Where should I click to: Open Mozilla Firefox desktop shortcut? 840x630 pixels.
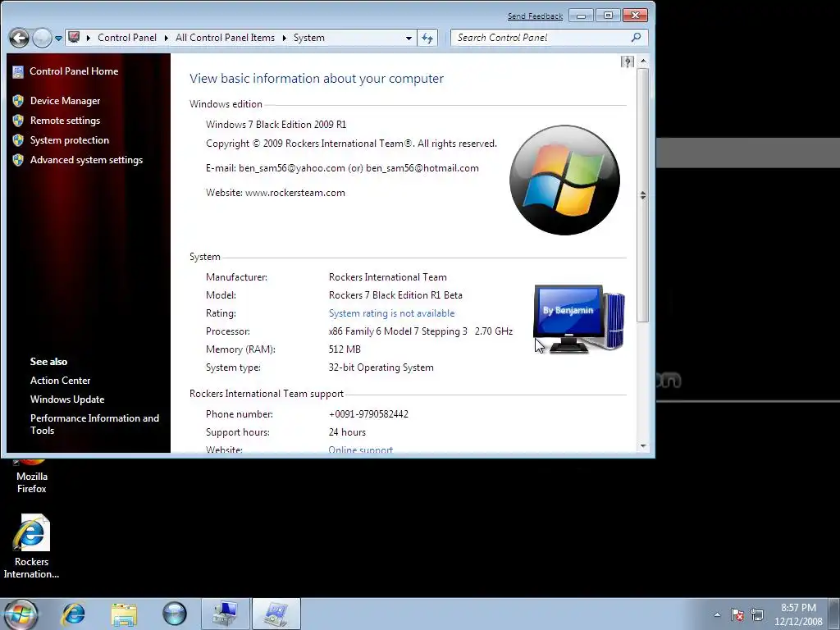(x=32, y=476)
